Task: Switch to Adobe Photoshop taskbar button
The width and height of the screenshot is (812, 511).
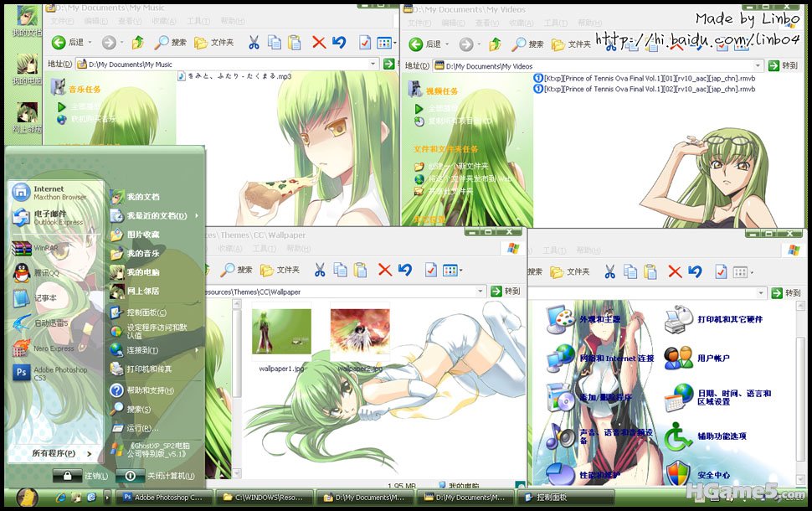Action: [162, 497]
